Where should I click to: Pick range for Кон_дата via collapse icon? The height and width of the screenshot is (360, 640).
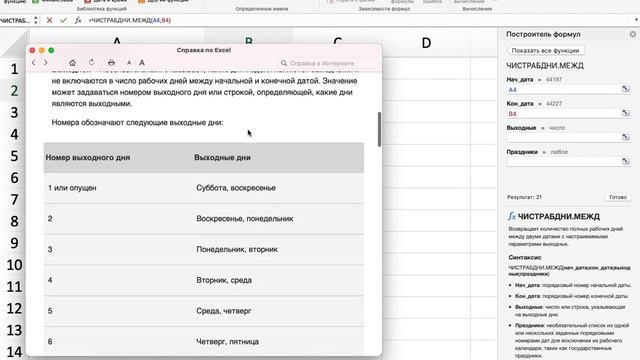pos(626,113)
